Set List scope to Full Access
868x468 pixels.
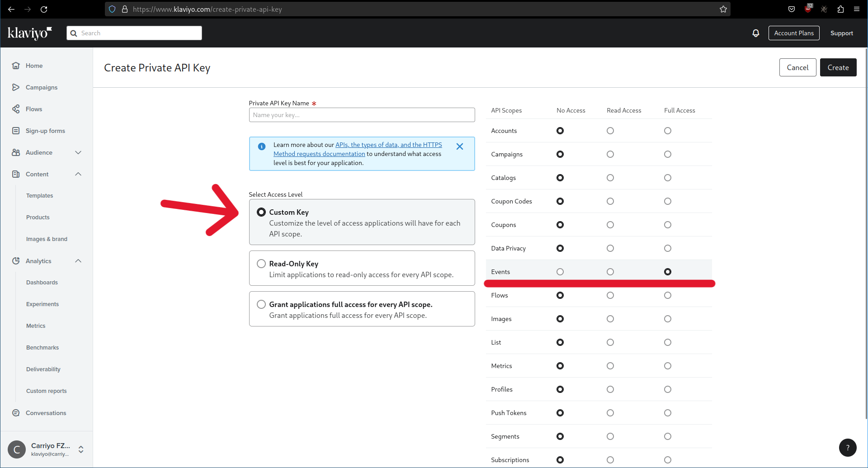coord(668,342)
